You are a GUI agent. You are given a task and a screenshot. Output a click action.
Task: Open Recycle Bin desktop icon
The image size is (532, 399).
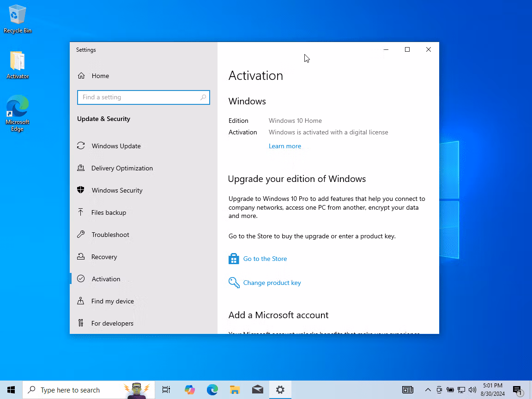point(17,19)
